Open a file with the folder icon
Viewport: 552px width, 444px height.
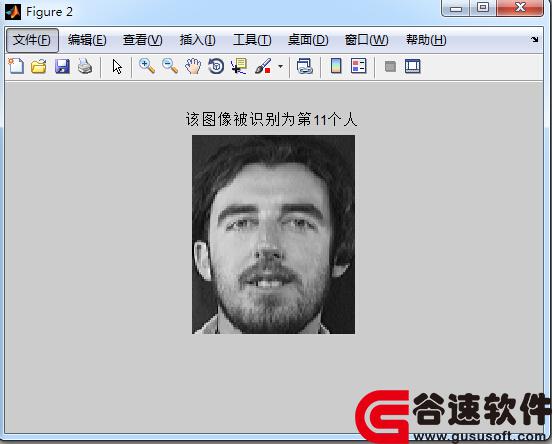click(39, 66)
